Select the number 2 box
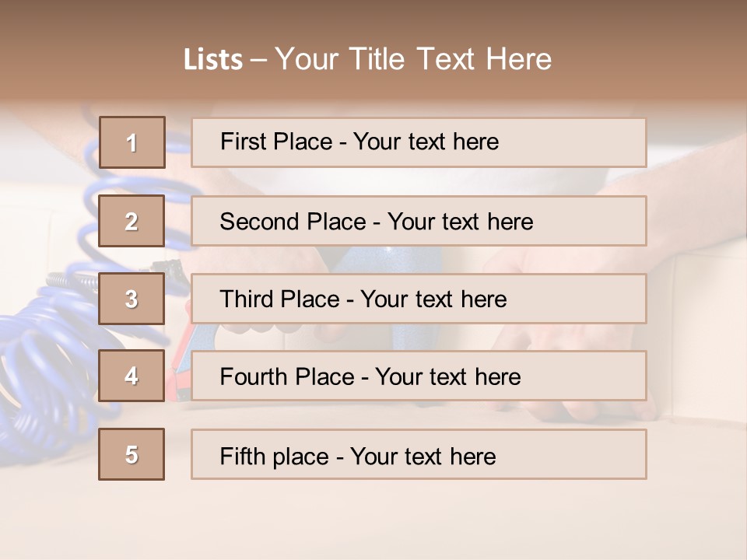 tap(132, 222)
